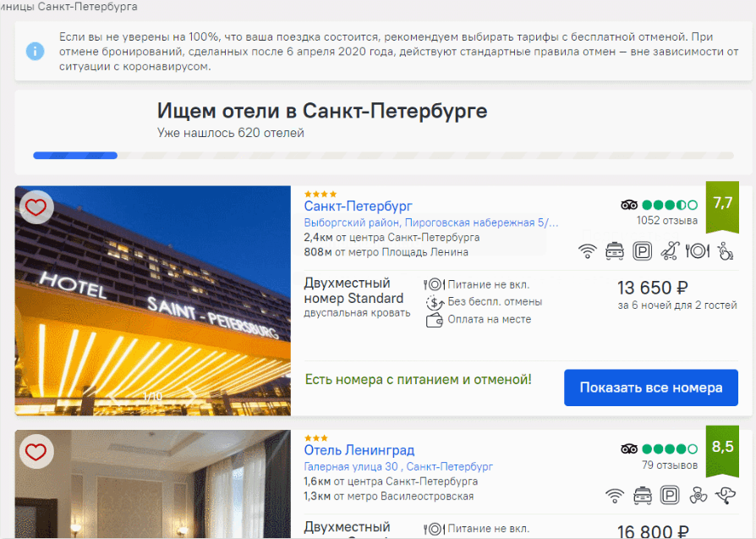
Task: Click the price '16 800 ₽'
Action: pyautogui.click(x=652, y=531)
